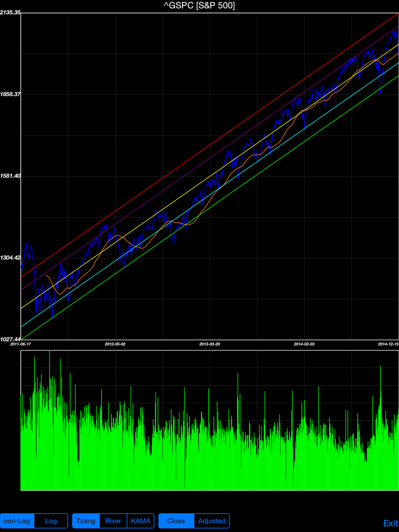
Task: Click the 1581.40 price axis label
Action: click(x=10, y=176)
